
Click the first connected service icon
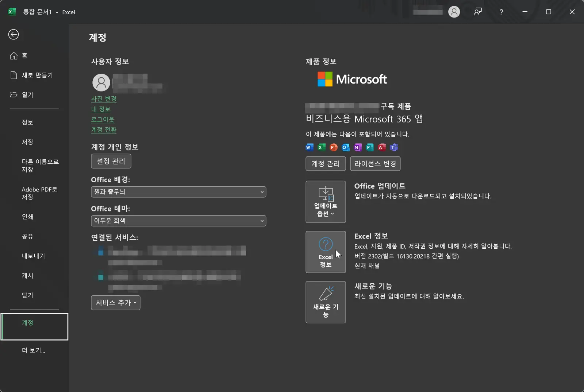tap(101, 252)
